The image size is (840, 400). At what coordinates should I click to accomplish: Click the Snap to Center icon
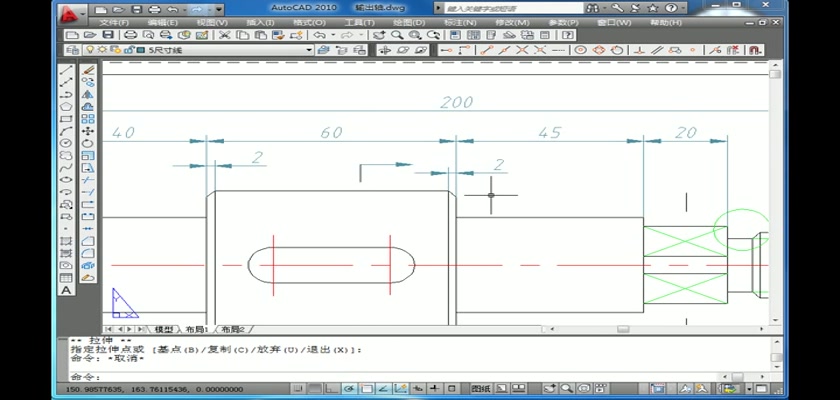point(581,50)
